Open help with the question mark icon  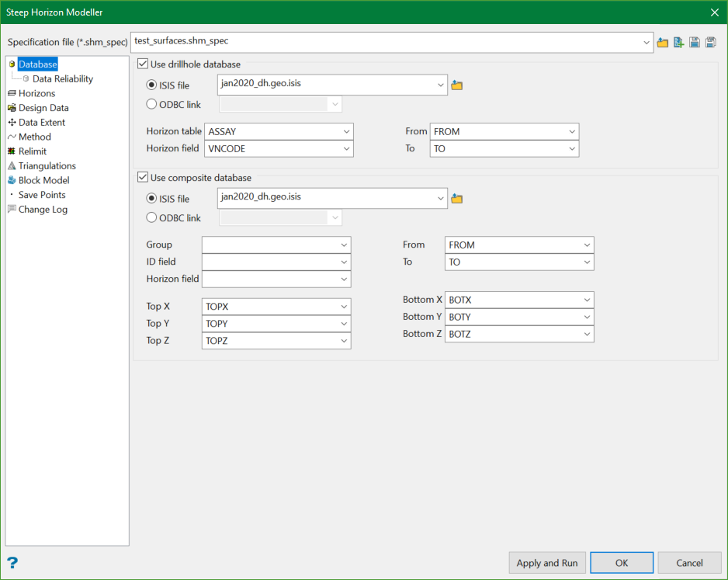pos(12,563)
